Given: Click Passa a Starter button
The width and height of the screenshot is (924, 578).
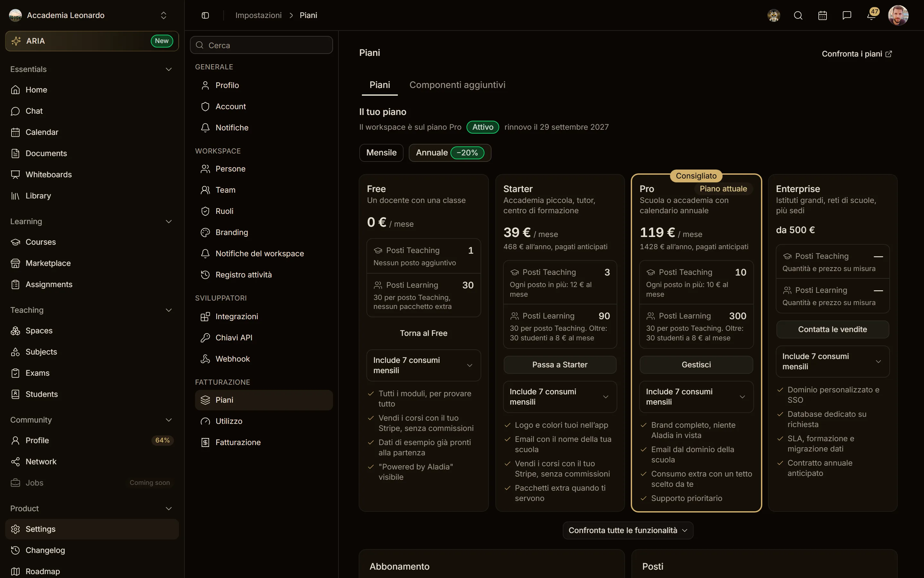Looking at the screenshot, I should point(560,365).
